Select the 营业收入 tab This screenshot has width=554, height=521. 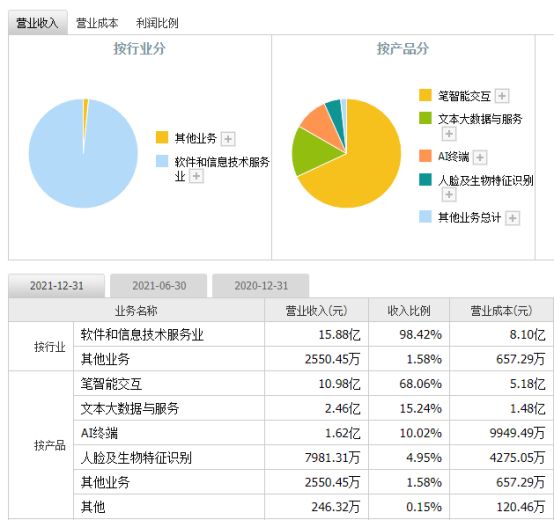(37, 23)
